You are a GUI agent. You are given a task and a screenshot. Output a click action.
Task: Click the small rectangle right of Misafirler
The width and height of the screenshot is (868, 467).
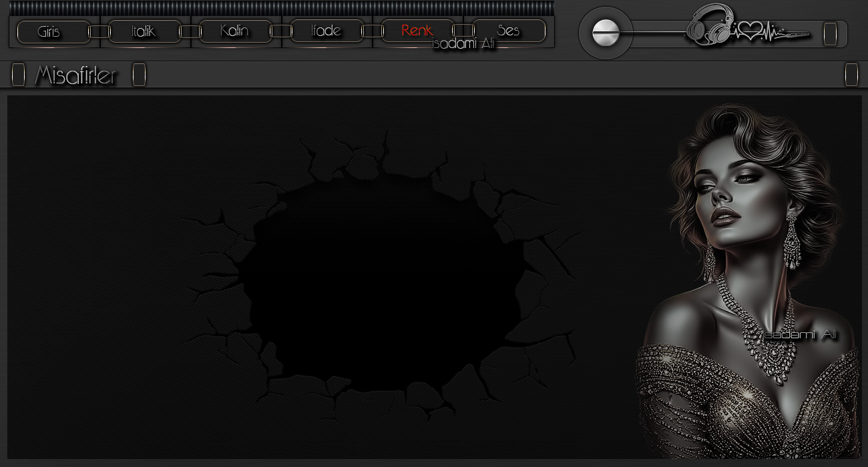[x=139, y=75]
